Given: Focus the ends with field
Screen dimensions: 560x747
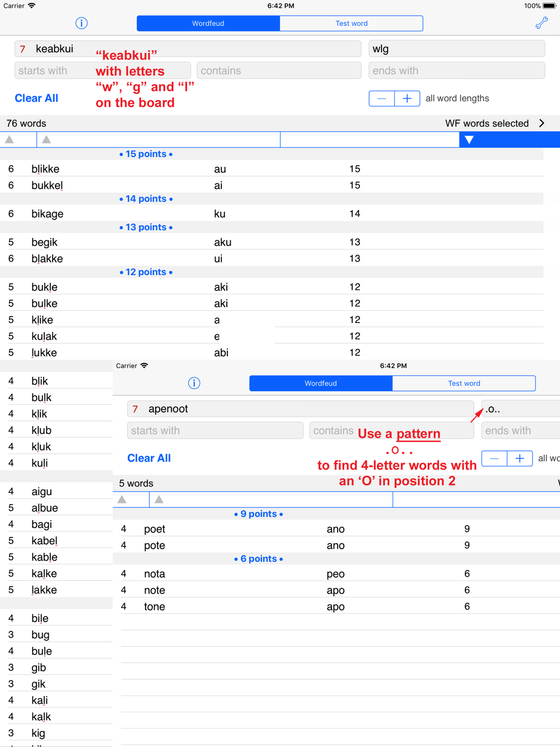Looking at the screenshot, I should 456,71.
